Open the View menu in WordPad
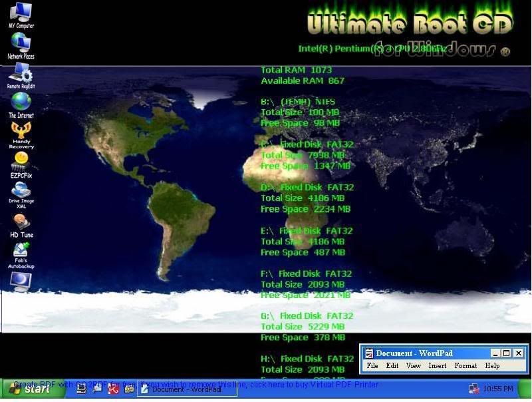This screenshot has height=402, width=532. tap(413, 365)
